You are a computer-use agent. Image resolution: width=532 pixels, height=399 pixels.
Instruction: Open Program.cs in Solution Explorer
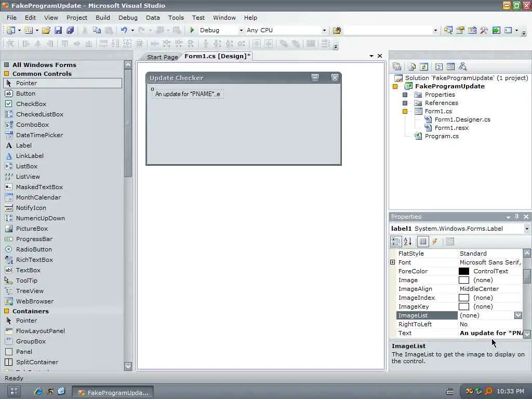[x=442, y=136]
